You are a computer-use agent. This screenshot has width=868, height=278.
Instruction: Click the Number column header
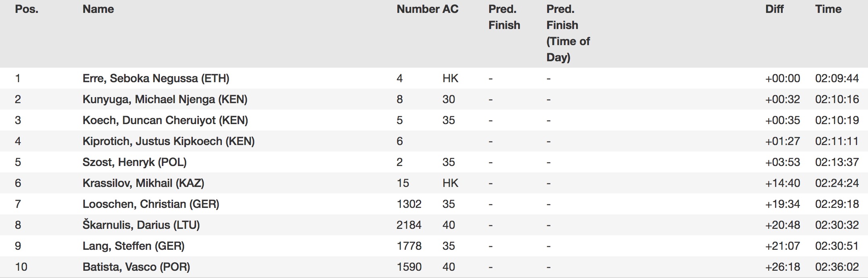click(417, 9)
